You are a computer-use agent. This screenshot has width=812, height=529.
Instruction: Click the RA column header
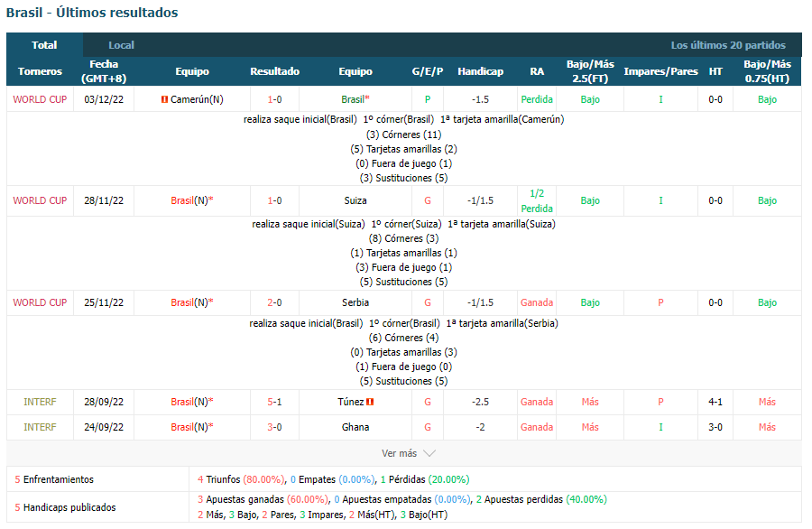point(537,71)
